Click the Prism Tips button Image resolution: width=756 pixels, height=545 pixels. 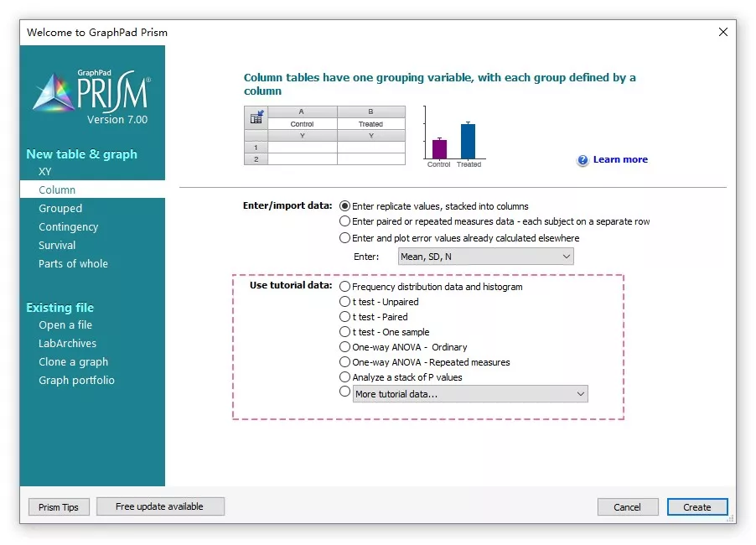pyautogui.click(x=59, y=507)
